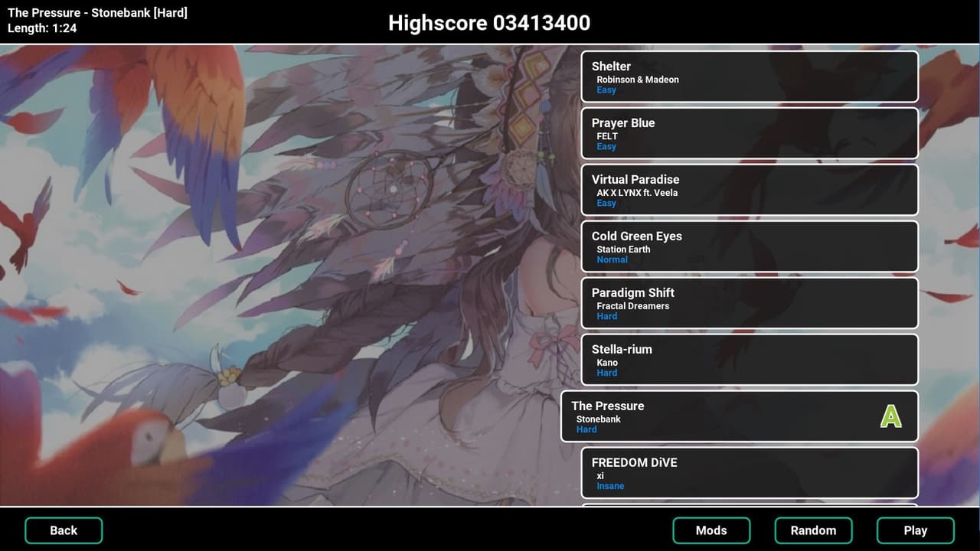Click the 'Easy' difficulty label under Shelter
The width and height of the screenshot is (980, 551).
(x=606, y=90)
